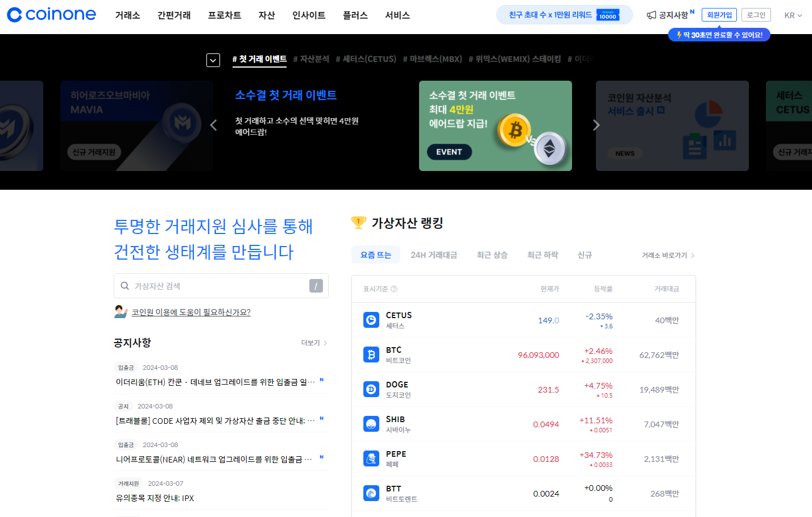Click the 회원가입 button
The height and width of the screenshot is (517, 812).
[719, 15]
